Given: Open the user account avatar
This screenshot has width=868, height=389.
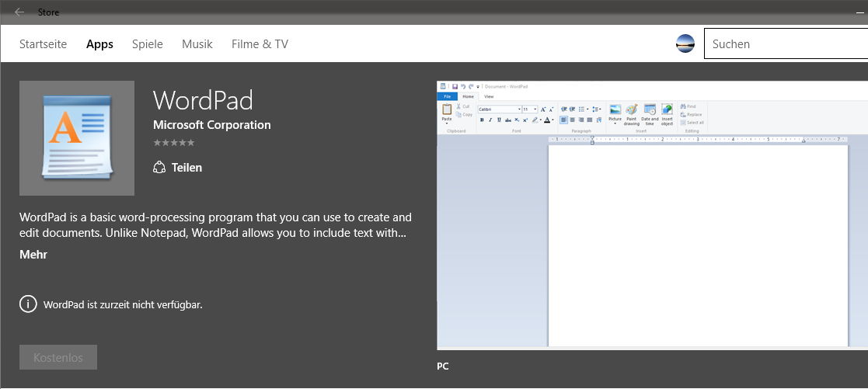Looking at the screenshot, I should [685, 43].
